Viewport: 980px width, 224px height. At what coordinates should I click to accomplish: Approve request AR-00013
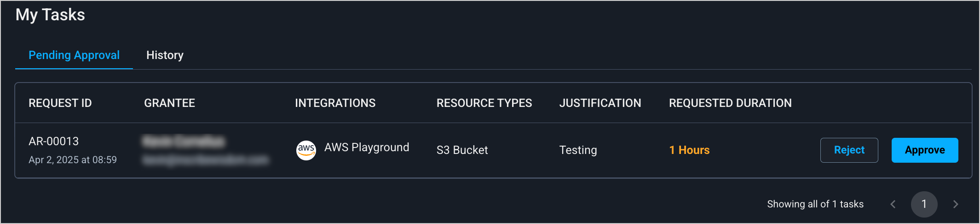[x=924, y=150]
